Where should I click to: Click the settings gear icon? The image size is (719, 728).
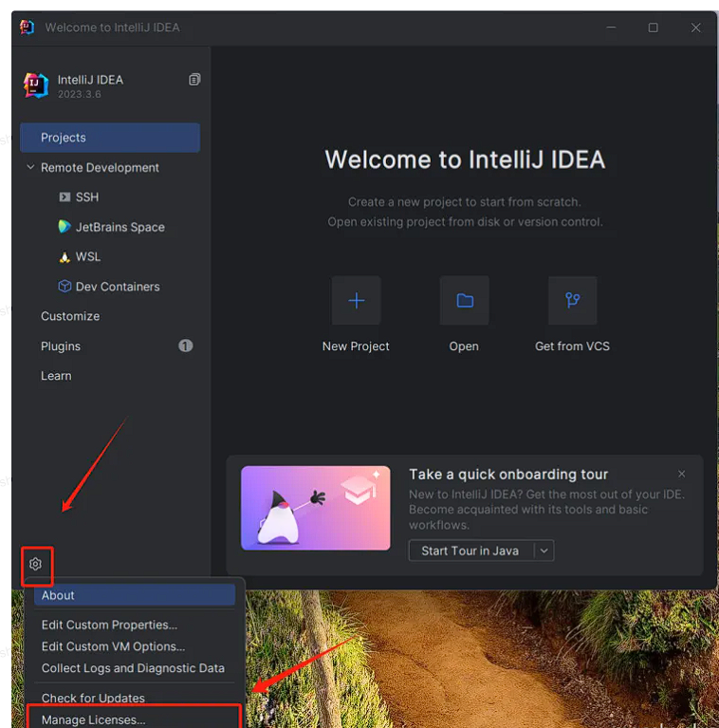[x=35, y=564]
